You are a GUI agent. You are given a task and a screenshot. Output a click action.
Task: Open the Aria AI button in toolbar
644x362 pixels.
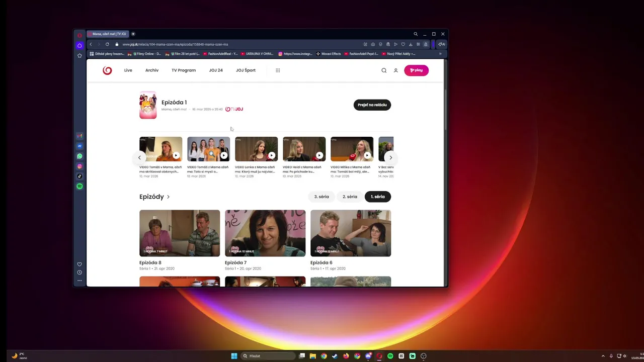point(441,44)
